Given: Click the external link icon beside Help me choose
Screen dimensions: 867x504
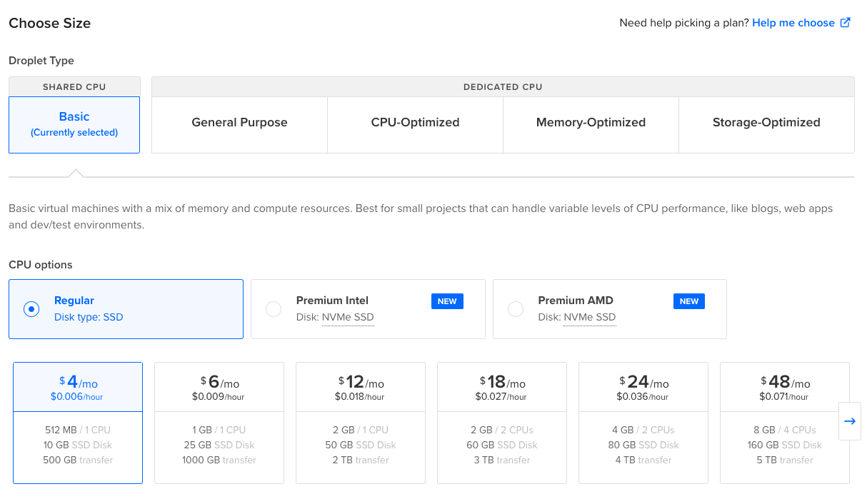Looking at the screenshot, I should point(845,23).
